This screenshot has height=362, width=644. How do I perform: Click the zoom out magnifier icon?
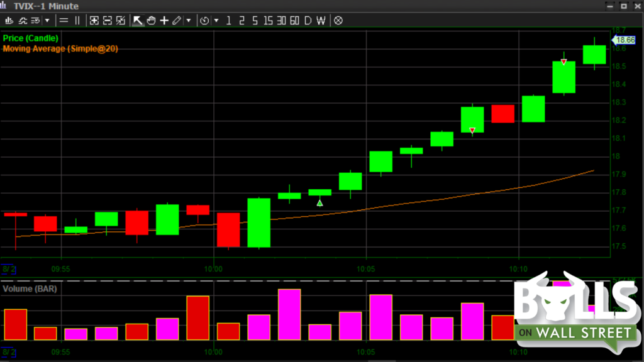[108, 21]
